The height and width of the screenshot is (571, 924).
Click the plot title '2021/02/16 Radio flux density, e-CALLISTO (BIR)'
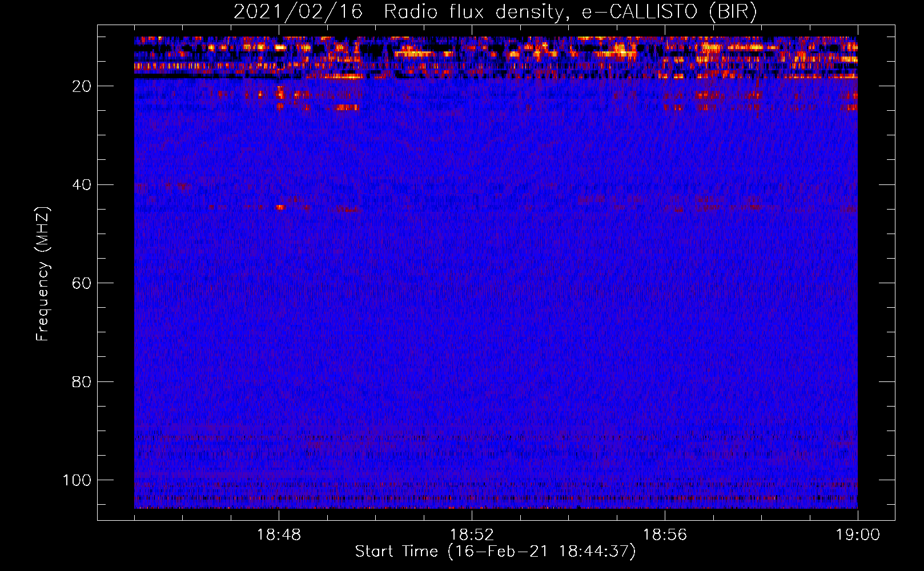click(x=495, y=11)
